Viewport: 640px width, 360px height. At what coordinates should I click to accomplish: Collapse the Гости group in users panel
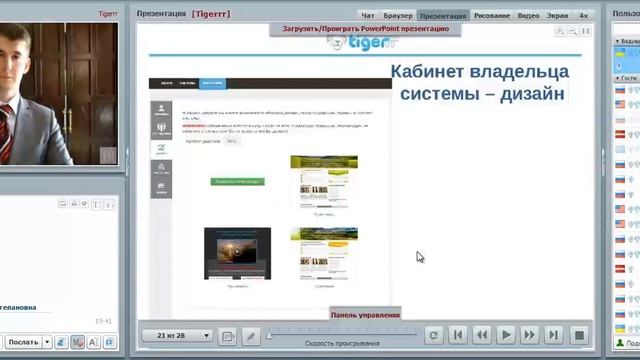618,78
